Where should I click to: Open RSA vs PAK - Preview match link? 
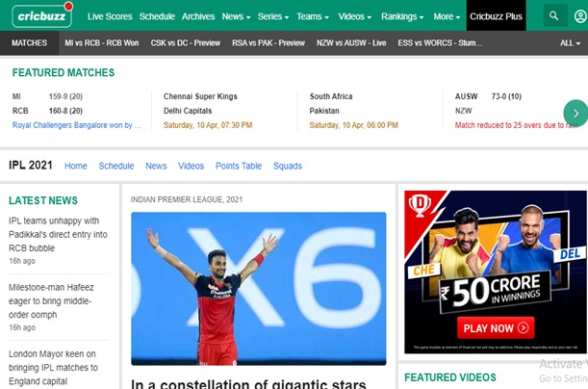[x=268, y=42]
